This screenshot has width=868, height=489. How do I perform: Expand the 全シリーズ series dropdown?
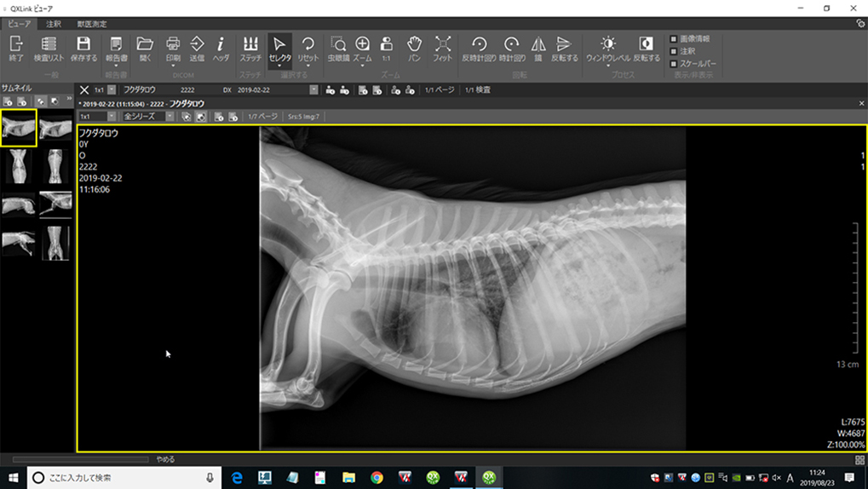(170, 117)
